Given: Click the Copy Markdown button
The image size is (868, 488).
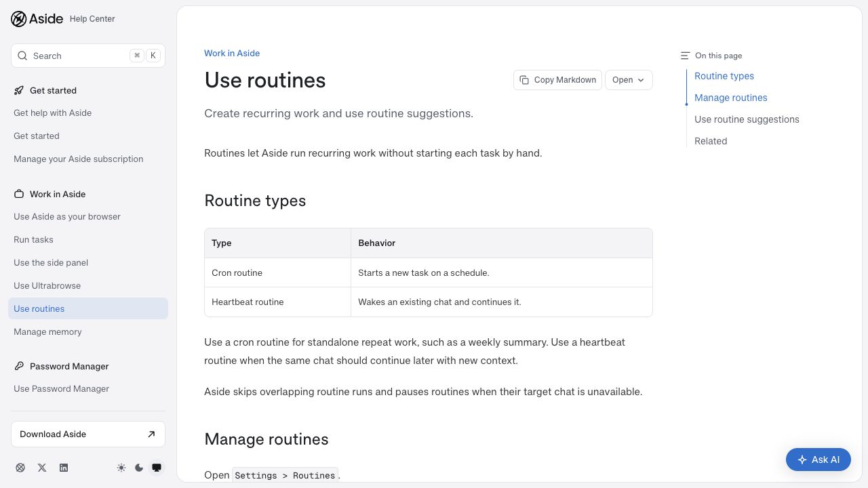Looking at the screenshot, I should (x=557, y=80).
